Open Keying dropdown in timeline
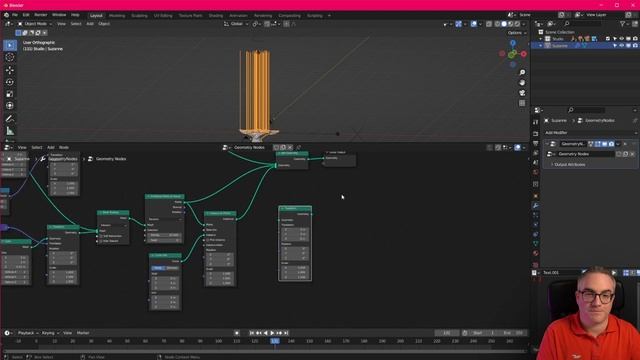Viewport: 640px width, 360px height. coord(51,333)
